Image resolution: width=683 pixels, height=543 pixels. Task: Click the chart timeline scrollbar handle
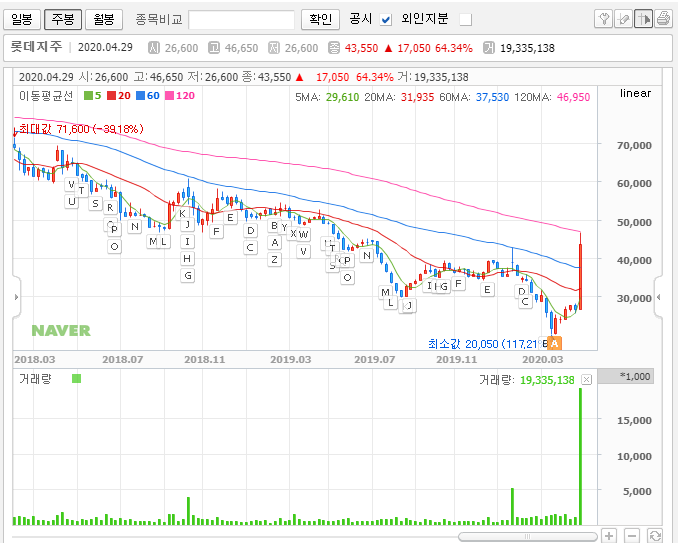pos(527,536)
